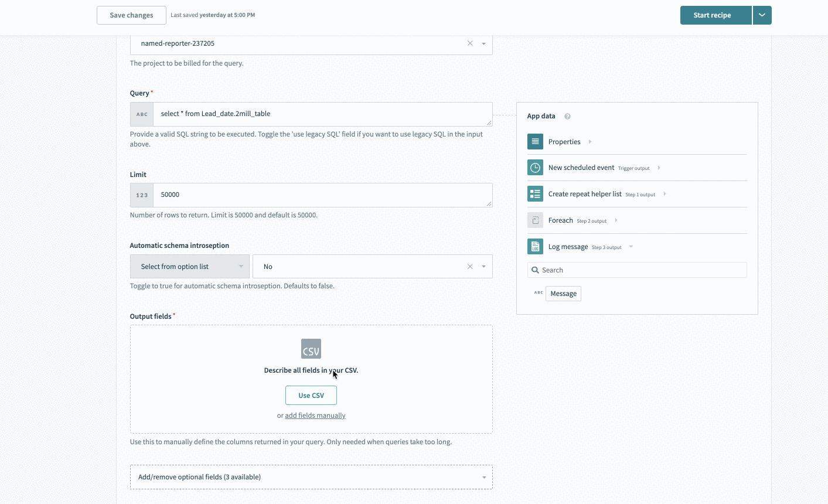Expand Foreach Step 2 output
Screen dimensions: 828x504
tap(615, 220)
